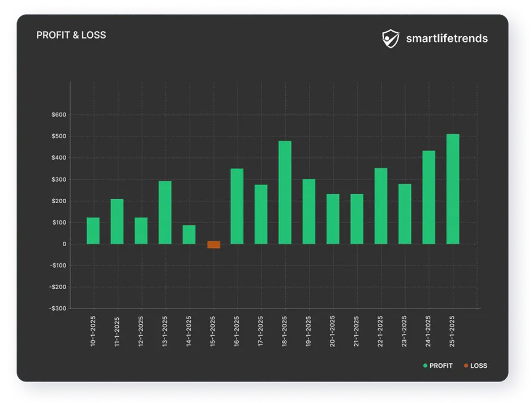The image size is (532, 403).
Task: Select the profit bar for 16-1-2025
Action: click(x=237, y=206)
